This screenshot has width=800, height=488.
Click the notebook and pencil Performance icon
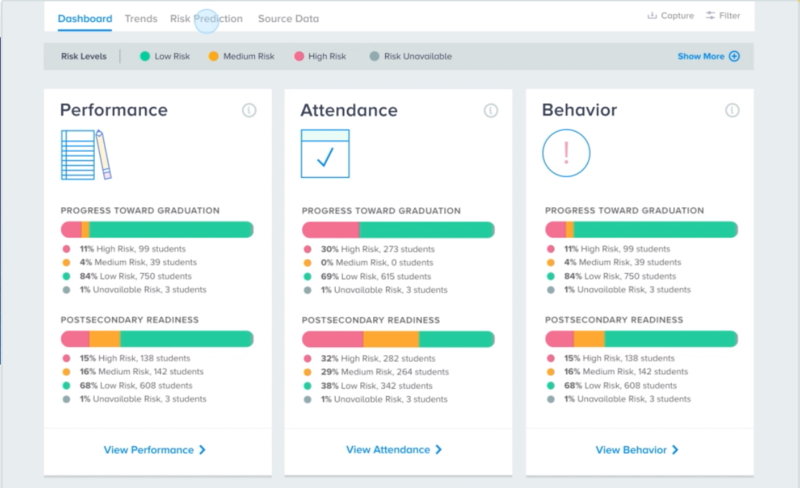point(85,154)
